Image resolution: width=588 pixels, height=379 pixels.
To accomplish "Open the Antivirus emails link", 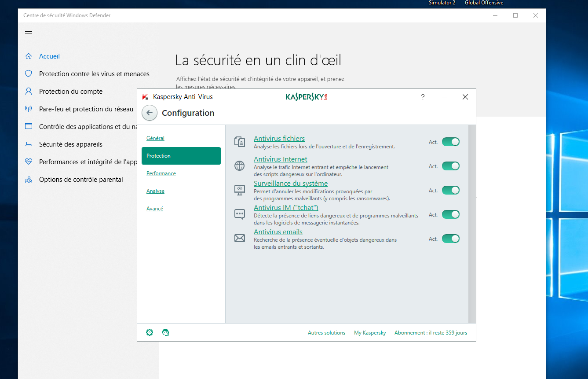I will (278, 232).
